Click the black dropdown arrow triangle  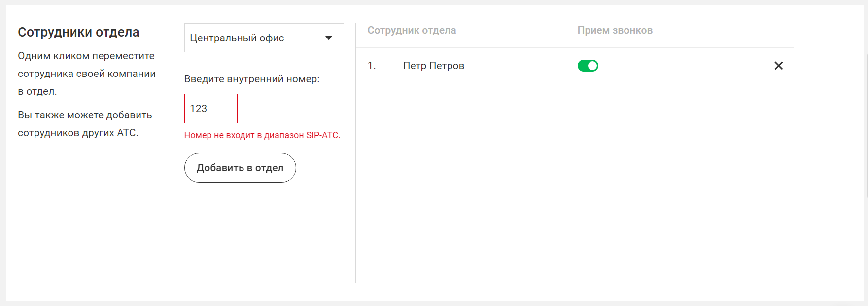point(329,38)
